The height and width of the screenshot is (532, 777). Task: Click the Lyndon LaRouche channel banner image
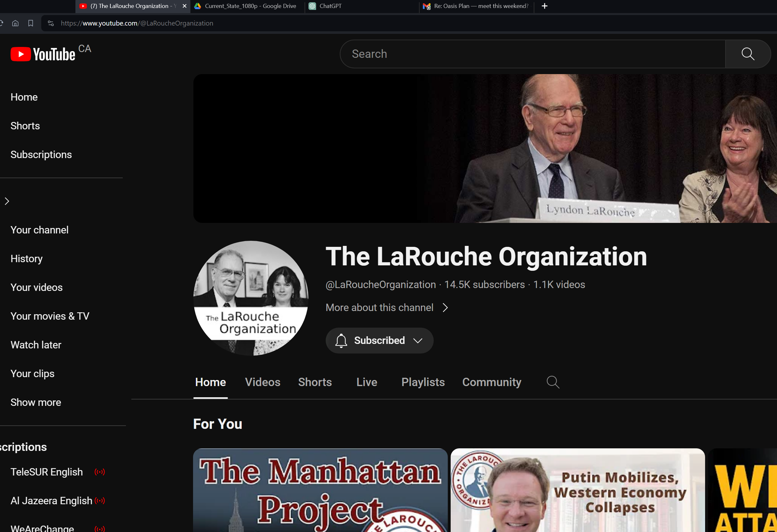485,148
